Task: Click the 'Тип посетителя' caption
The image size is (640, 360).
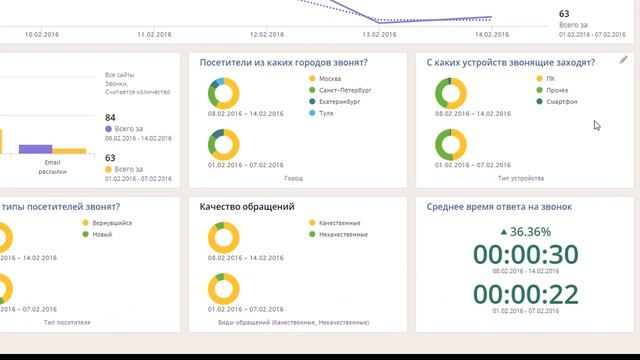Action: 67,322
